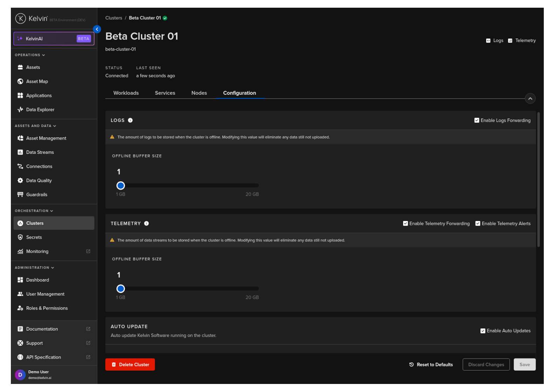
Task: Click the Secrets shield icon
Action: 20,237
